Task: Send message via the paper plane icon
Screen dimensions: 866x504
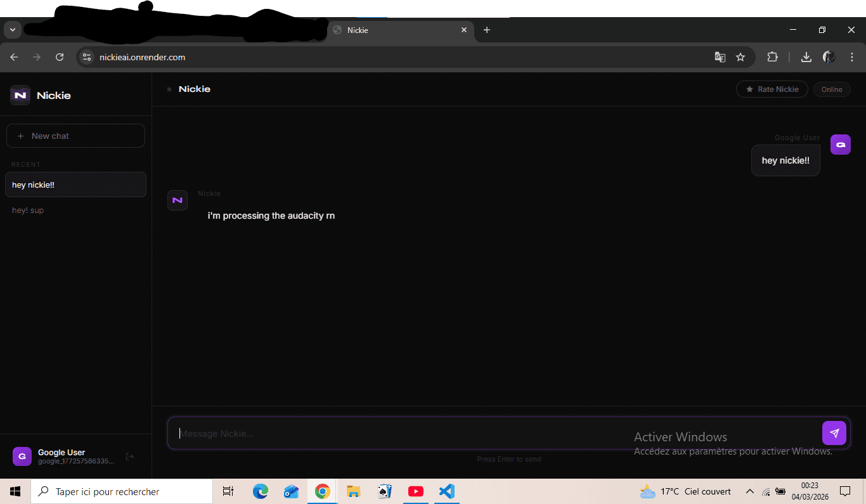Action: click(x=834, y=433)
